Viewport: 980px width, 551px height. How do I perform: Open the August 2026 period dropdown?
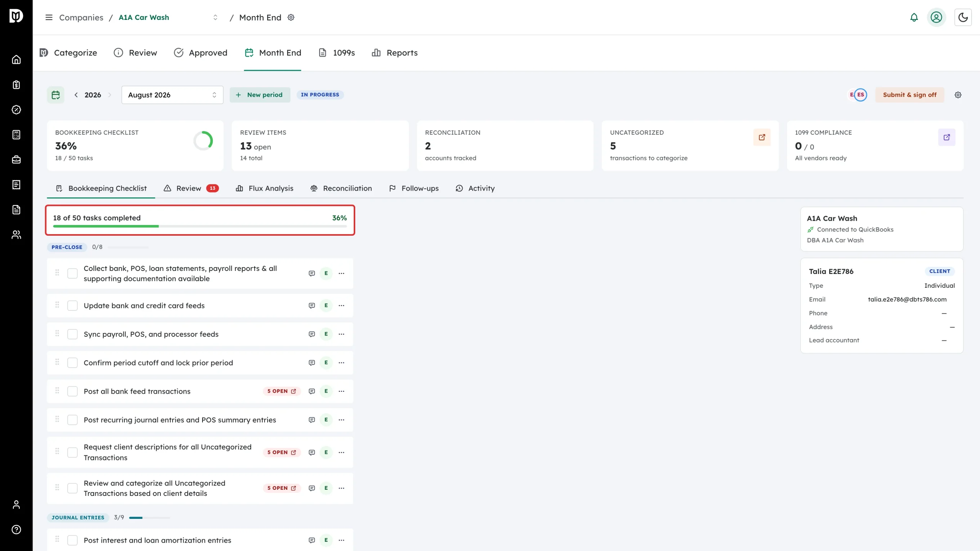pyautogui.click(x=172, y=95)
